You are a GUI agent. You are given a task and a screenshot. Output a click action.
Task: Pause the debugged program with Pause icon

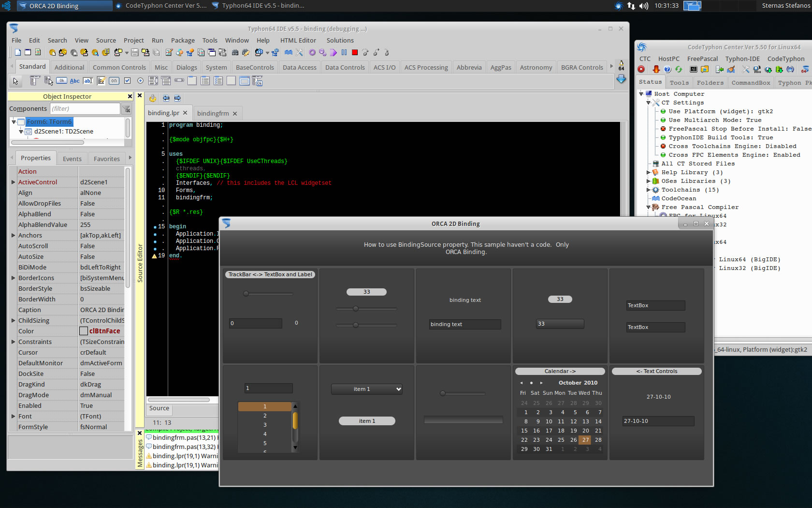pos(344,52)
